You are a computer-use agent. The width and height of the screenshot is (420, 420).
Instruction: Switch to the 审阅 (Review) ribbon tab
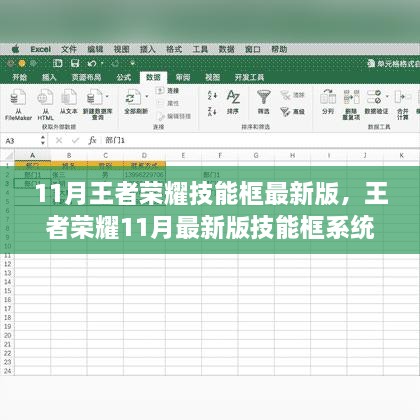coord(183,77)
